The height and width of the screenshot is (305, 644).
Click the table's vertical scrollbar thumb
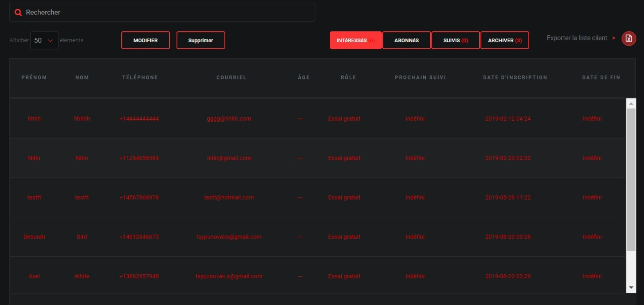tap(631, 180)
